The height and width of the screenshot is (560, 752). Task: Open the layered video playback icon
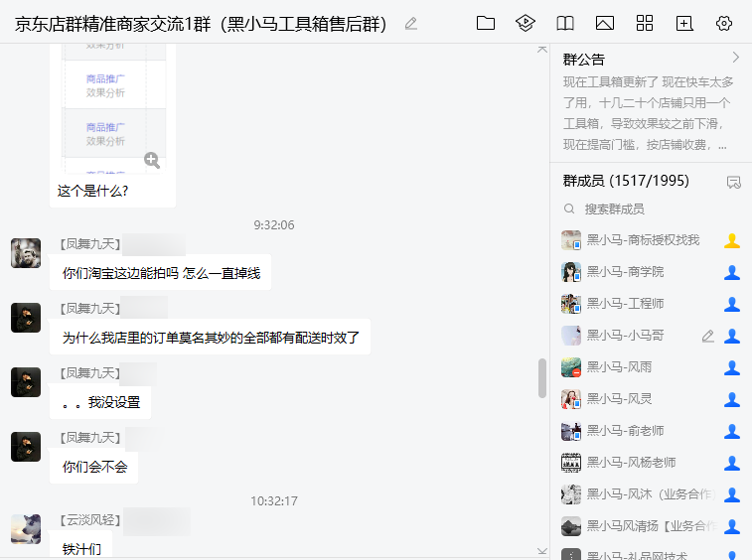click(x=526, y=24)
